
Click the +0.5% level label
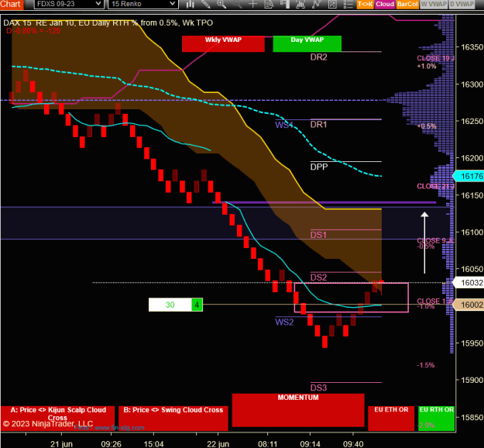coord(427,126)
